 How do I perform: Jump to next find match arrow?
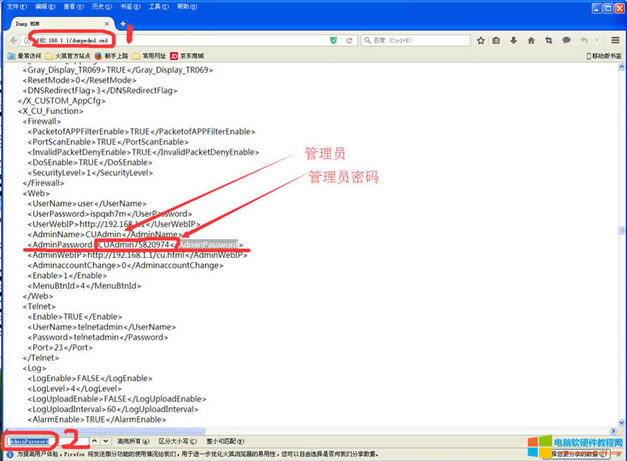coord(106,440)
